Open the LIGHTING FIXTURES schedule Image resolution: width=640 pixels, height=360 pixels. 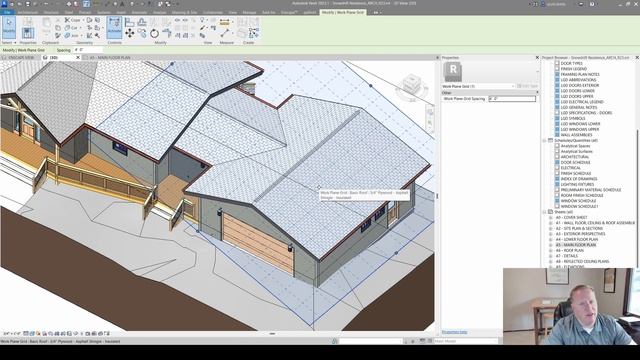click(x=578, y=184)
